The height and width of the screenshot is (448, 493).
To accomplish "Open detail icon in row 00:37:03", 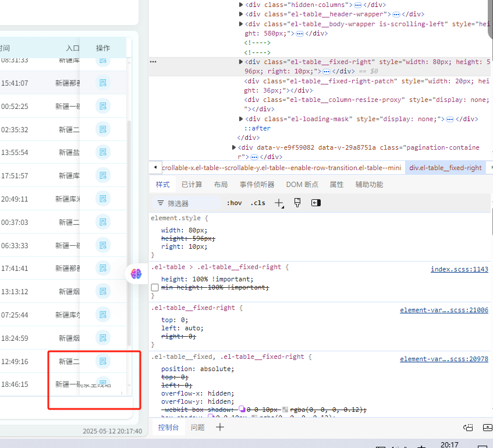I will tap(103, 222).
